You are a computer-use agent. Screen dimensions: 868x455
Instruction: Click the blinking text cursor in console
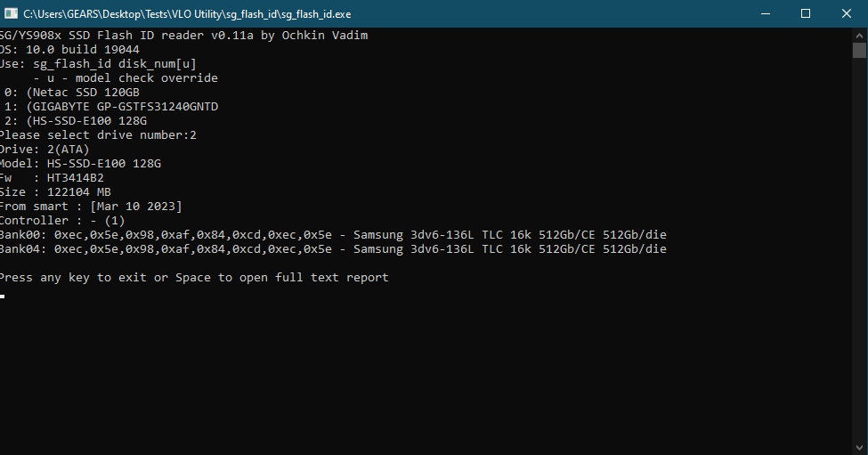pos(3,295)
